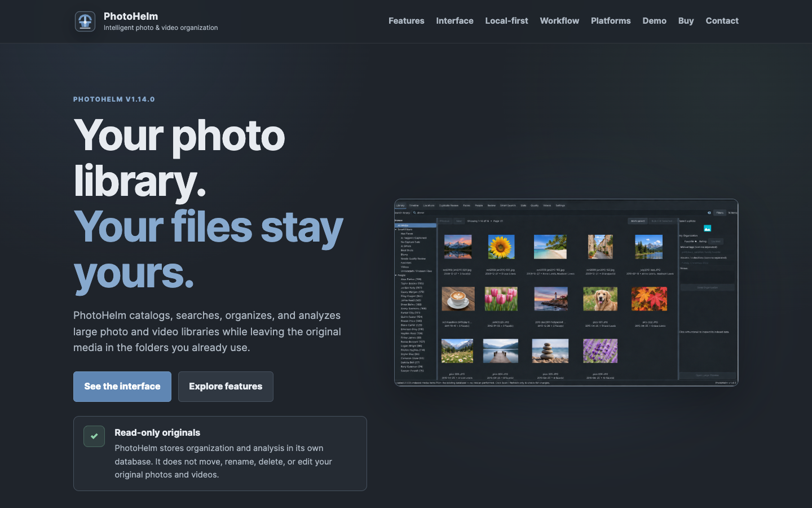Image resolution: width=812 pixels, height=508 pixels.
Task: Open the lake with pine trees thumbnail
Action: [649, 247]
